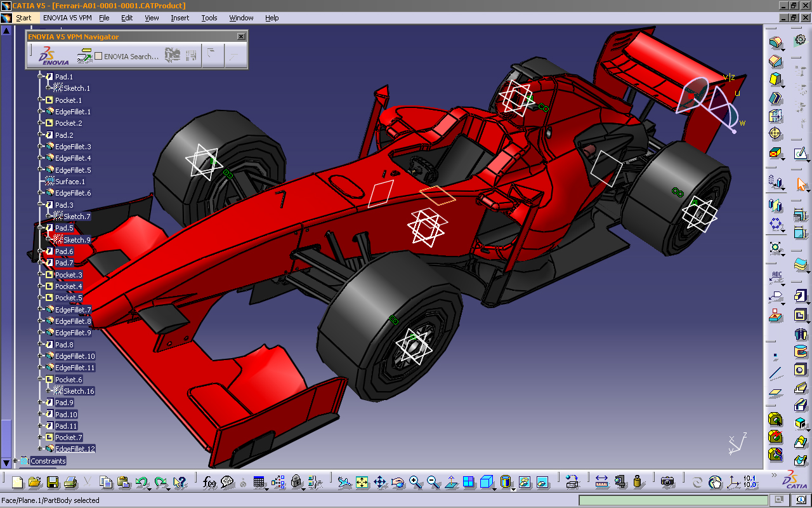Select the Hole tool

[776, 134]
